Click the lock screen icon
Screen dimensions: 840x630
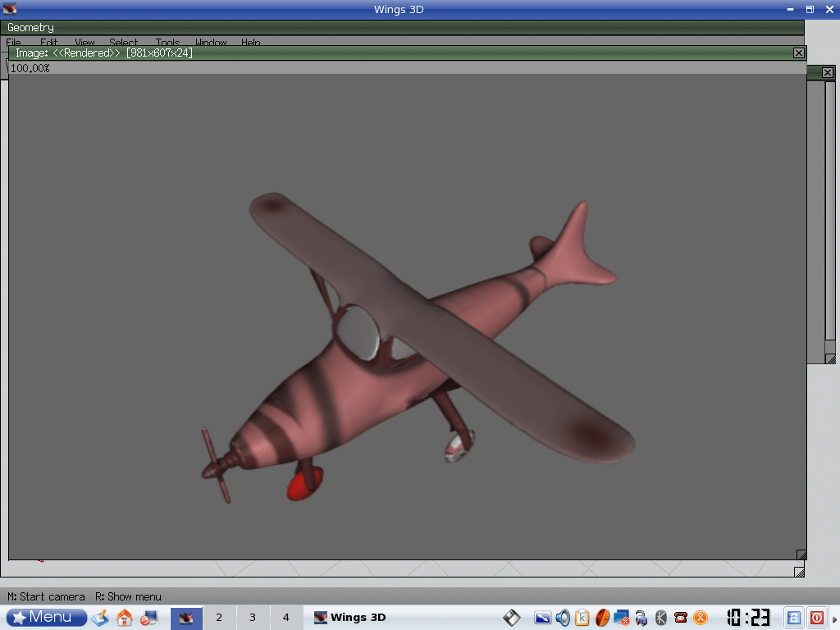click(794, 618)
